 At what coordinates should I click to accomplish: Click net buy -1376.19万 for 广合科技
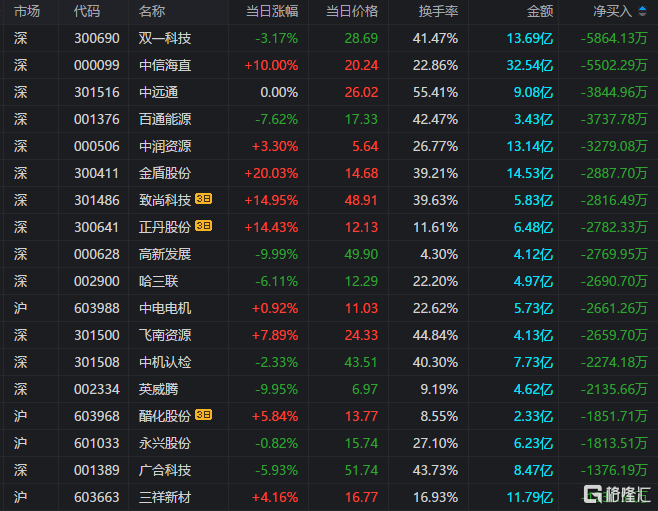tap(614, 470)
